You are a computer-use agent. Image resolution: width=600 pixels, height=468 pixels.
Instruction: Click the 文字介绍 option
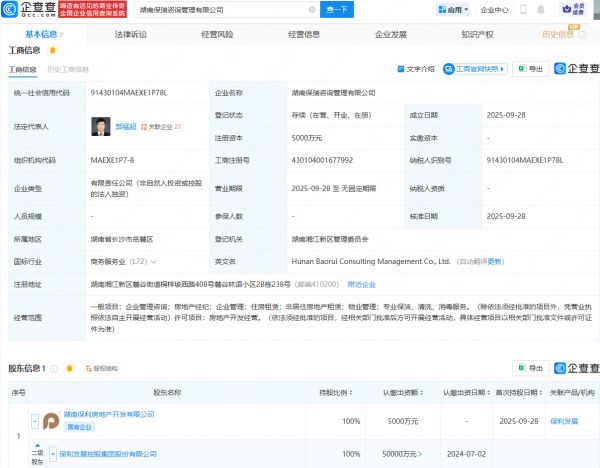[417, 69]
